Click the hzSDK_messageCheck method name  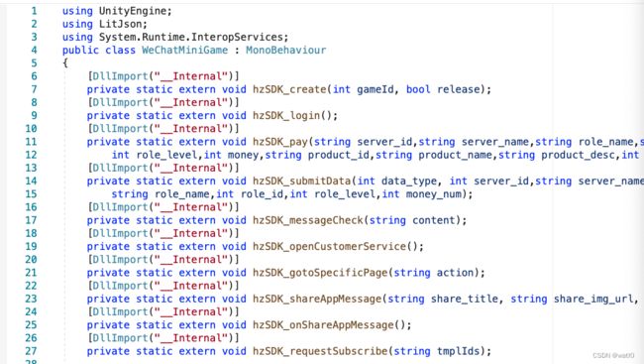coord(307,220)
